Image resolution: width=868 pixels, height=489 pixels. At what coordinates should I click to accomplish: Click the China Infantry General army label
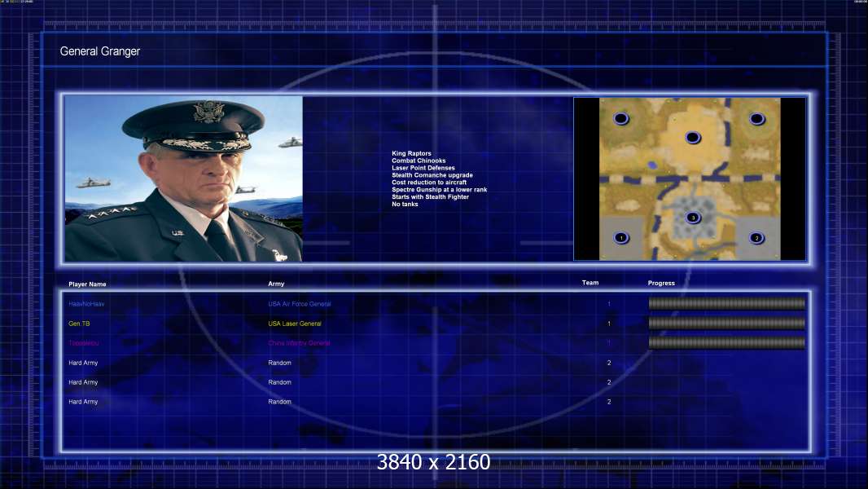point(299,343)
